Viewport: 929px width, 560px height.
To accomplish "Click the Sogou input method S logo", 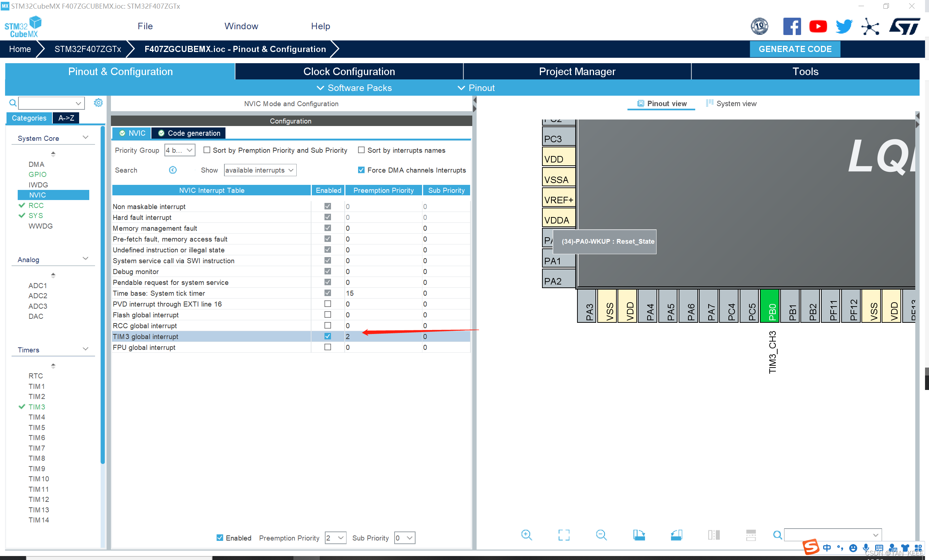I will point(810,547).
